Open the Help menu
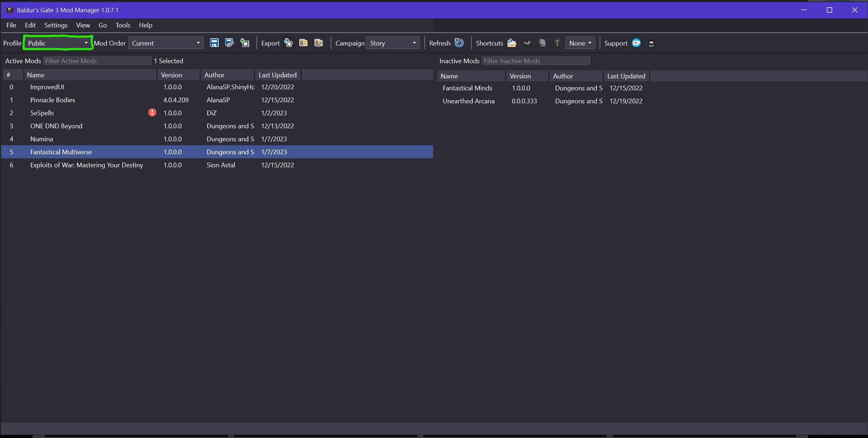Viewport: 868px width, 438px height. [146, 25]
